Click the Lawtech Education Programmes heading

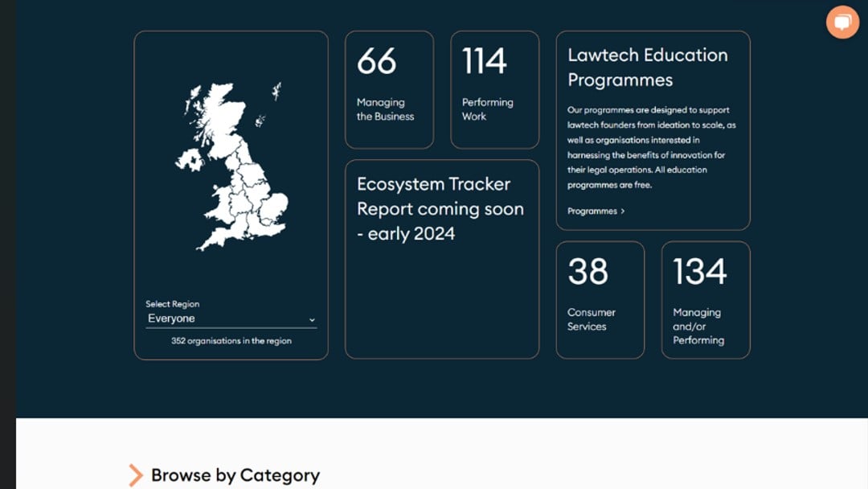[x=647, y=68]
